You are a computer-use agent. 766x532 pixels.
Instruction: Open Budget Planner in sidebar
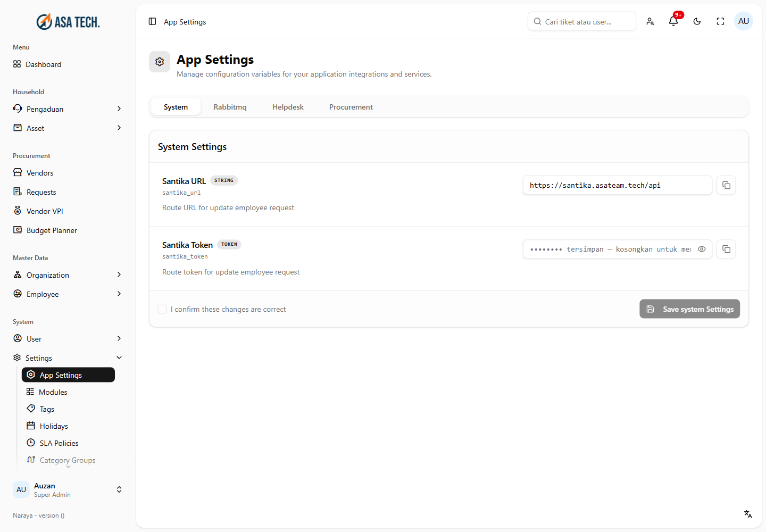click(x=68, y=230)
